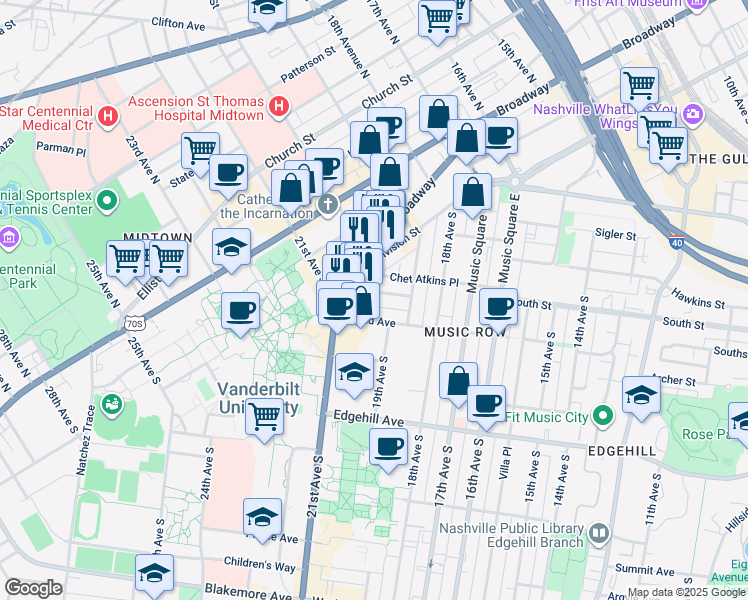Click the Nashville Public Library Edgehill Branch icon
The height and width of the screenshot is (600, 748).
coord(599,534)
